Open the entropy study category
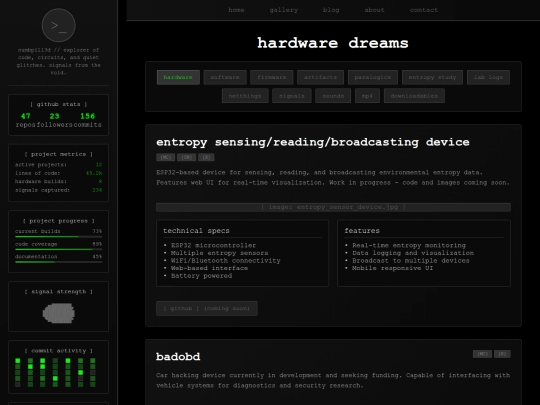The width and height of the screenshot is (540, 405). (x=432, y=77)
